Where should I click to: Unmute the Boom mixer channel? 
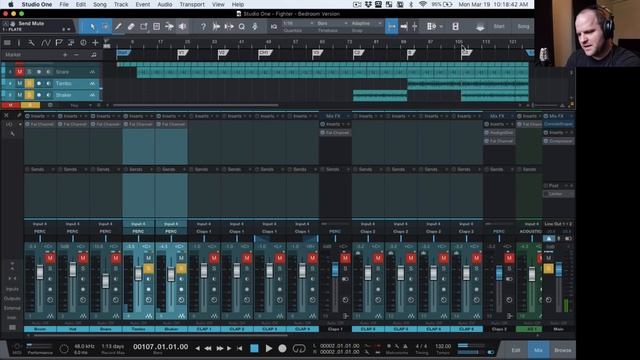50,258
